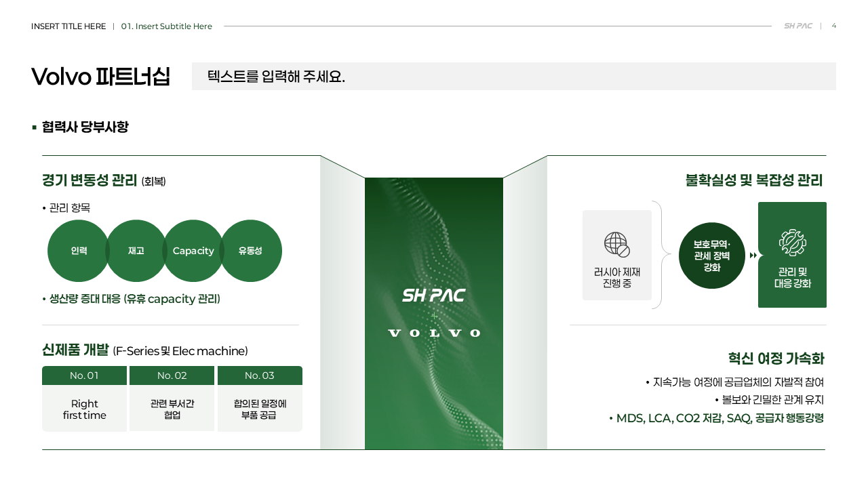
Task: Click the No. 01 header tab
Action: click(x=84, y=375)
